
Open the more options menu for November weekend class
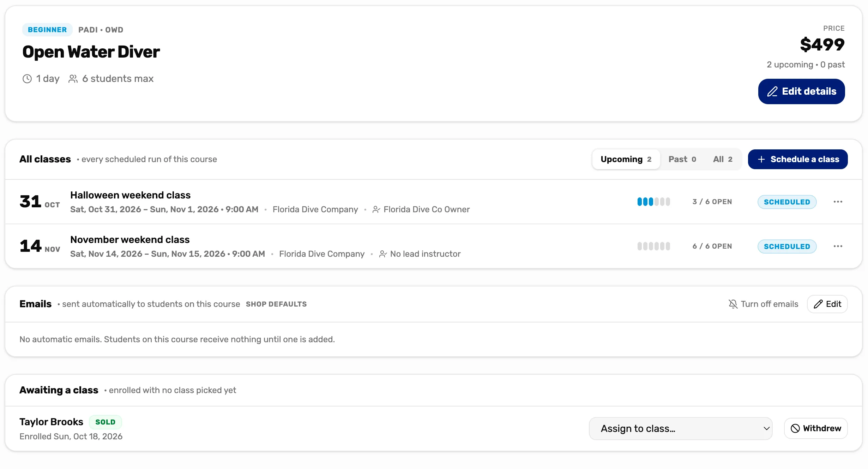[x=838, y=246]
